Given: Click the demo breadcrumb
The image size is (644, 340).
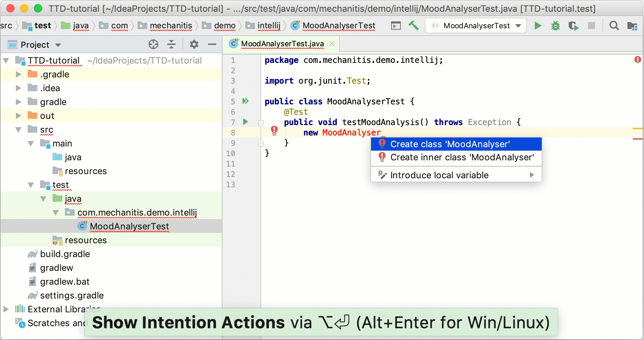Looking at the screenshot, I should pyautogui.click(x=219, y=26).
